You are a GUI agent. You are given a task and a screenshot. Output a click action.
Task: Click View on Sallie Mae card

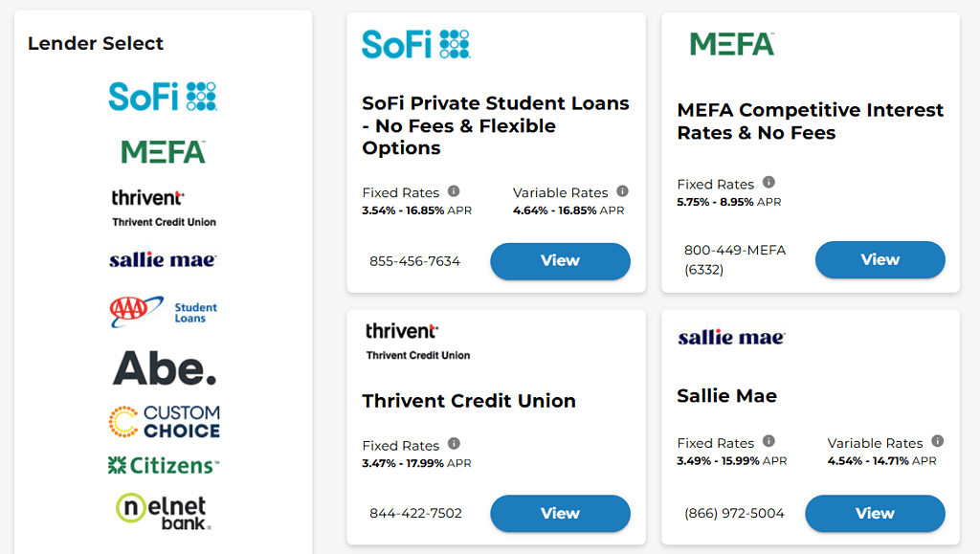tap(875, 514)
